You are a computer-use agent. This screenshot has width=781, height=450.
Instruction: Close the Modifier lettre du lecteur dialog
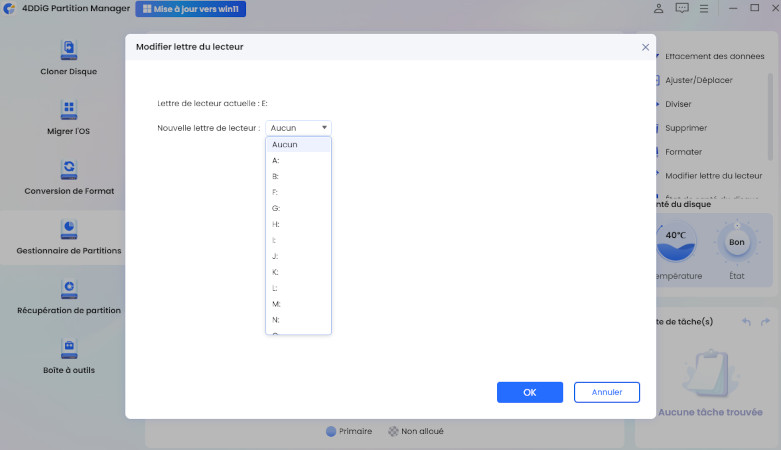[x=646, y=47]
